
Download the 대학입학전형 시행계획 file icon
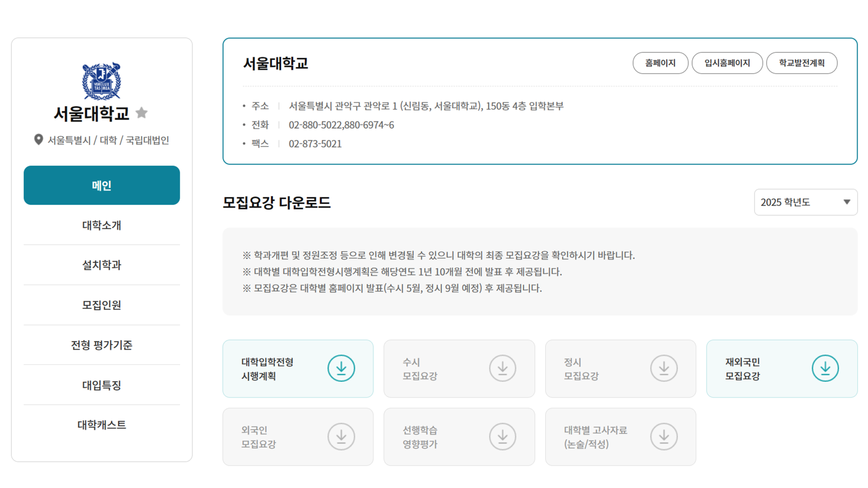pos(341,368)
